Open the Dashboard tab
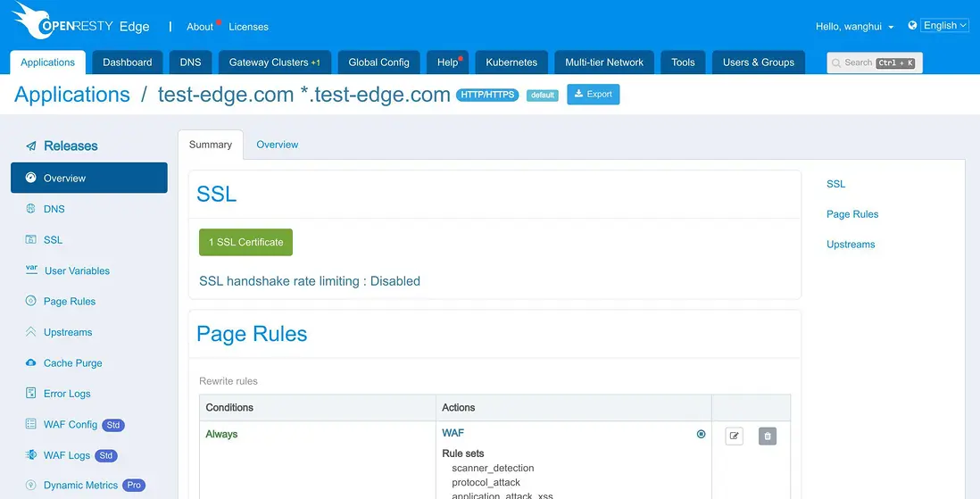The width and height of the screenshot is (980, 499). click(128, 62)
